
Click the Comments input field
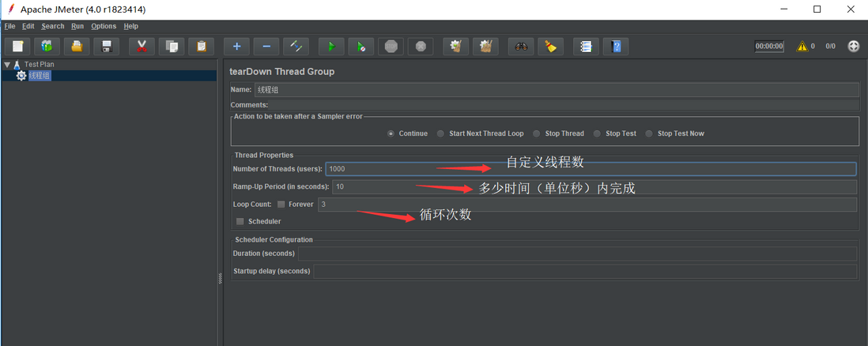(x=564, y=104)
